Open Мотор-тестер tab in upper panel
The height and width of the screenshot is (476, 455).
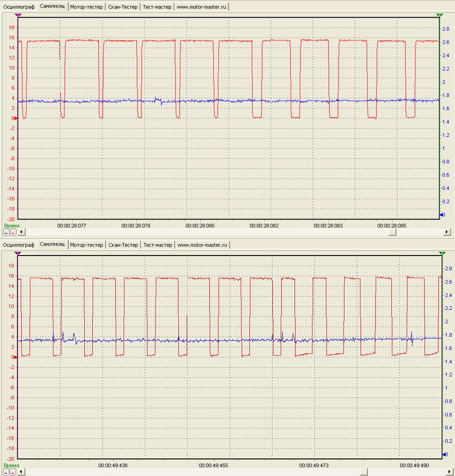[x=87, y=7]
